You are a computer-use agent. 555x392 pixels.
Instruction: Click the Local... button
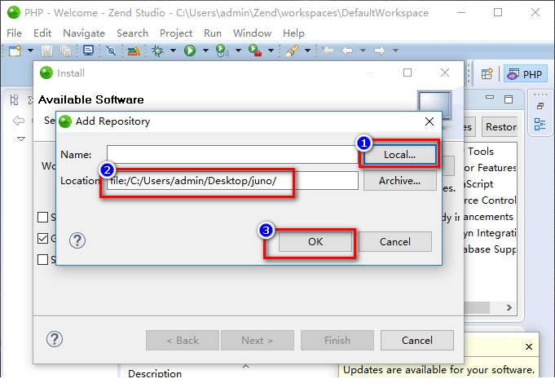(x=399, y=155)
